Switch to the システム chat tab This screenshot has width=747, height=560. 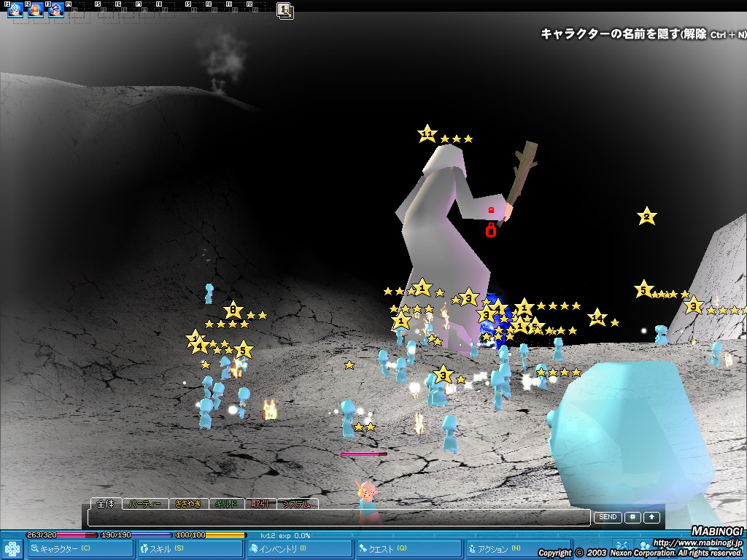[x=298, y=504]
